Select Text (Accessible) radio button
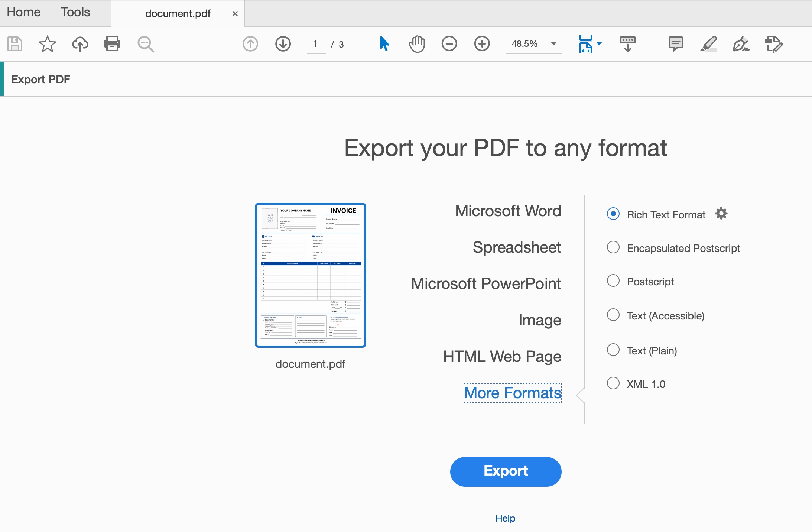The image size is (812, 532). [613, 315]
